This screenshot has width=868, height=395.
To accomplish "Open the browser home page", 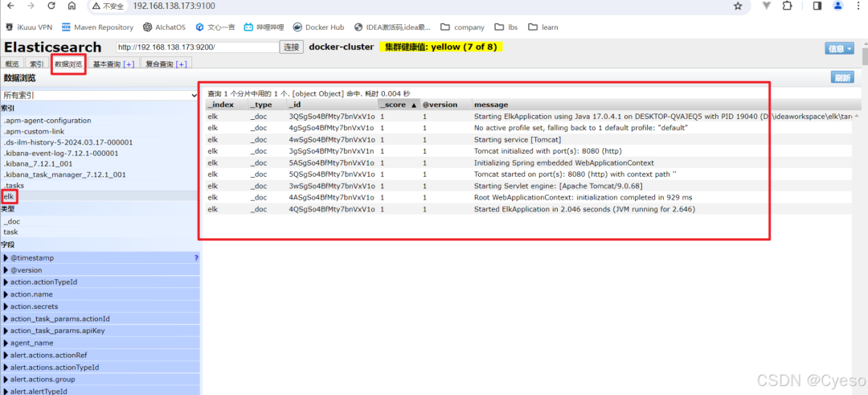I will 72,6.
